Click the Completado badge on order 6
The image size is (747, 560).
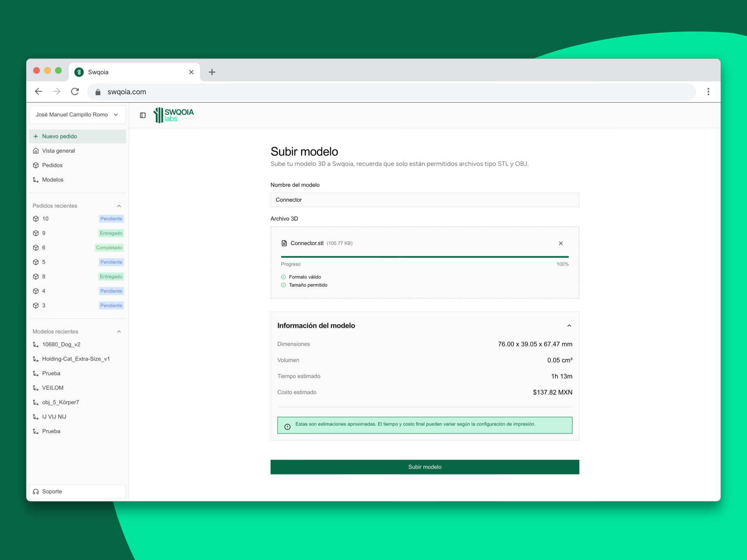(109, 248)
